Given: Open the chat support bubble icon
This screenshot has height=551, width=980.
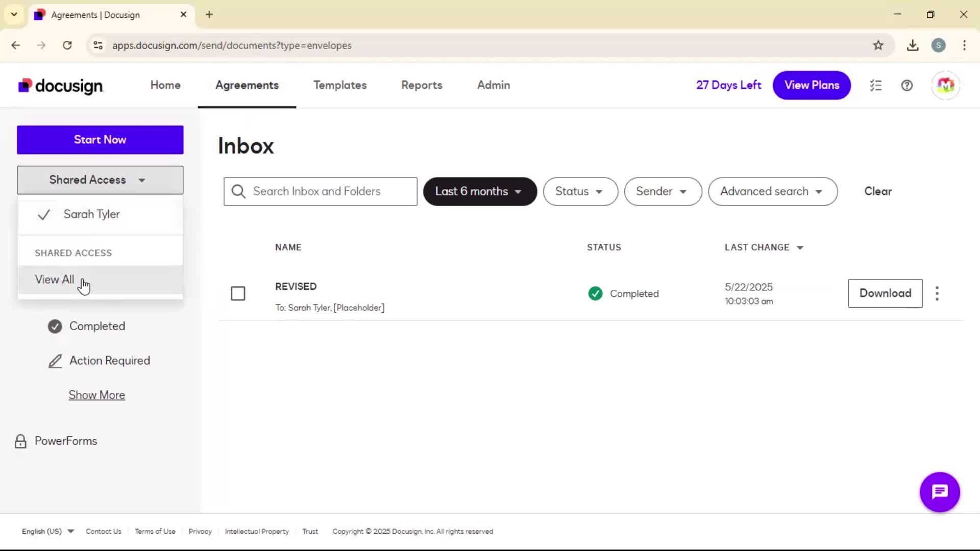Looking at the screenshot, I should 940,492.
